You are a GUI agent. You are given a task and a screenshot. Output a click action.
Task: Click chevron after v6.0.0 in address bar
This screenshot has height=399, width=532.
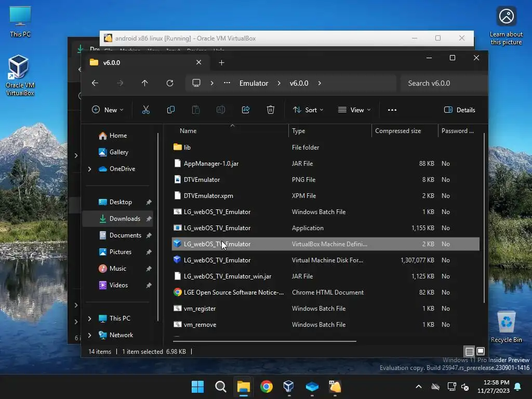pos(320,83)
